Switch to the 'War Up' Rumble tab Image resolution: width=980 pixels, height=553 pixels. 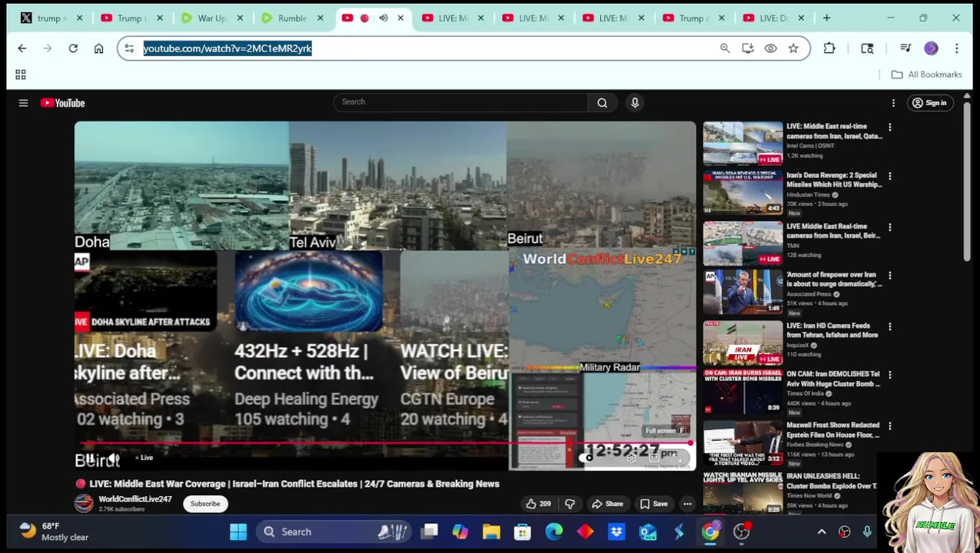tap(212, 18)
